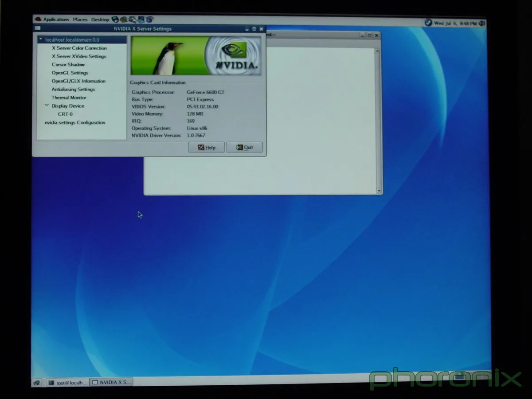This screenshot has width=532, height=399.
Task: Open X Server Color Correction page
Action: pyautogui.click(x=79, y=48)
